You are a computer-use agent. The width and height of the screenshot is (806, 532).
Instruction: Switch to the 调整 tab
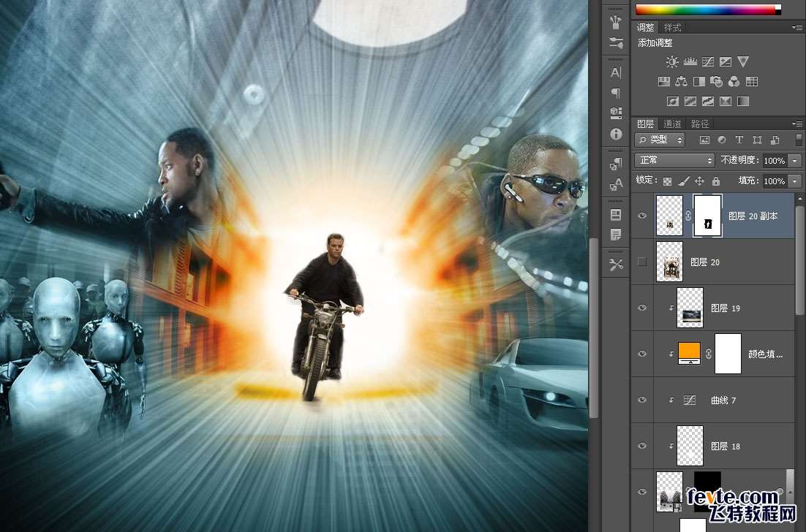pyautogui.click(x=645, y=27)
